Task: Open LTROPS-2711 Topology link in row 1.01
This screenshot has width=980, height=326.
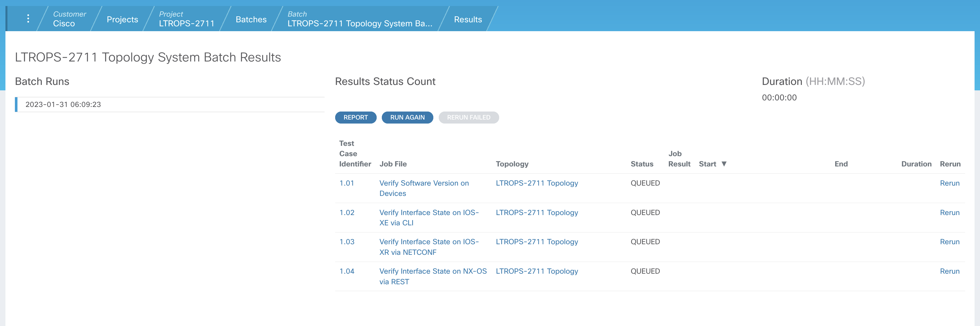Action: [536, 183]
